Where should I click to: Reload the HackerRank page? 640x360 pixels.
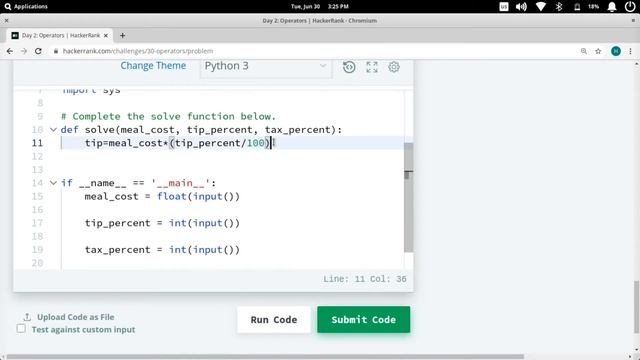38,51
